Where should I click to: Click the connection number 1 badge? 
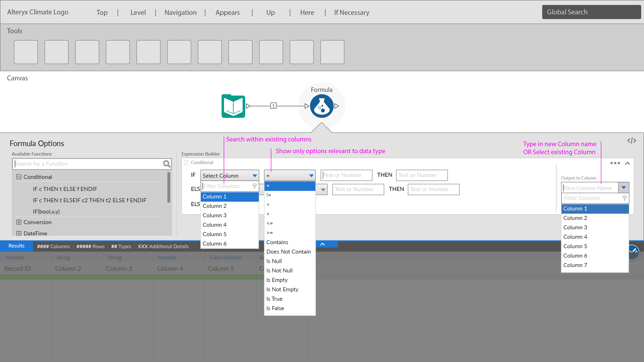(x=273, y=106)
